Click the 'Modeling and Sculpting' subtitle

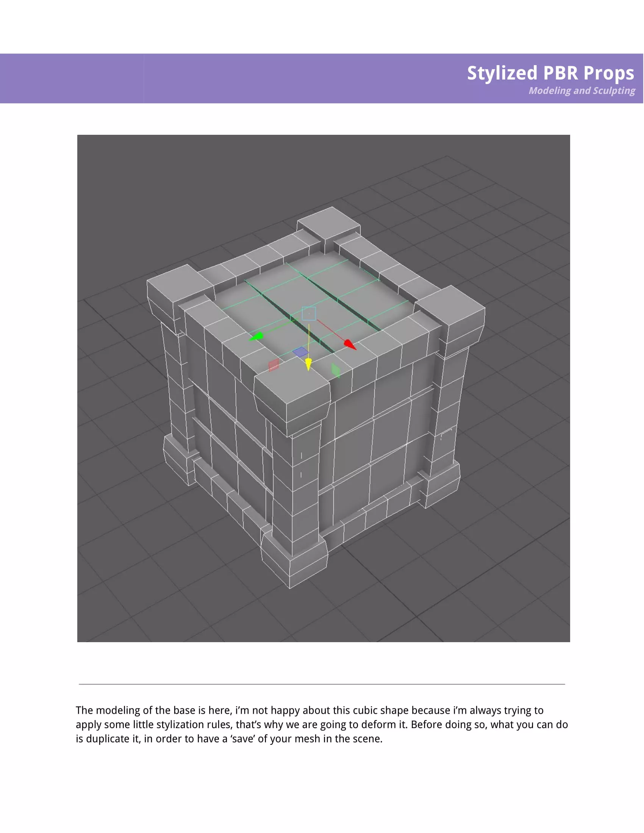click(x=581, y=91)
